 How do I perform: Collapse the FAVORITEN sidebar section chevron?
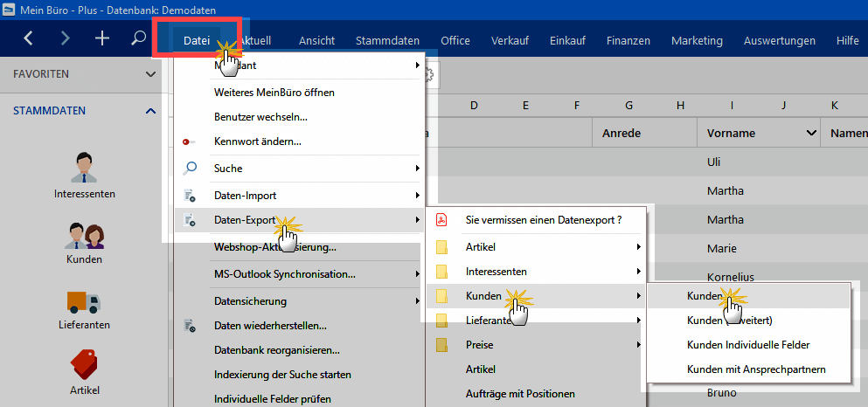pos(150,74)
